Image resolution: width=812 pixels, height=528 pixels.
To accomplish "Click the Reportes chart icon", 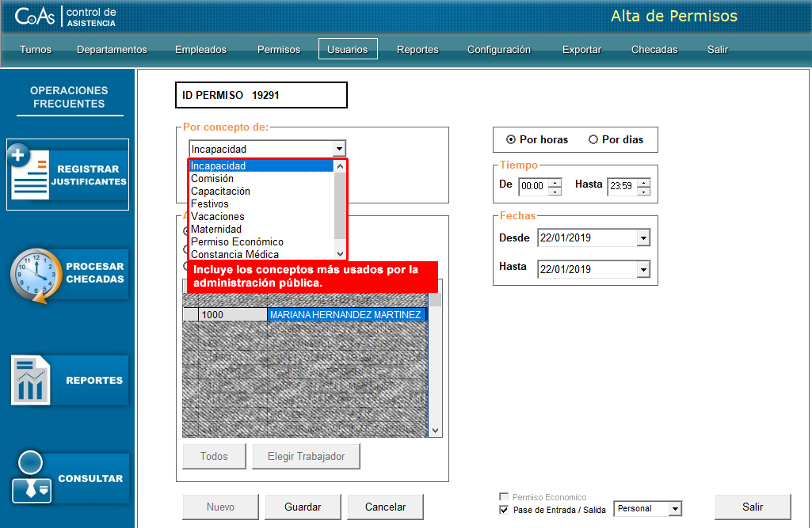I will [32, 381].
